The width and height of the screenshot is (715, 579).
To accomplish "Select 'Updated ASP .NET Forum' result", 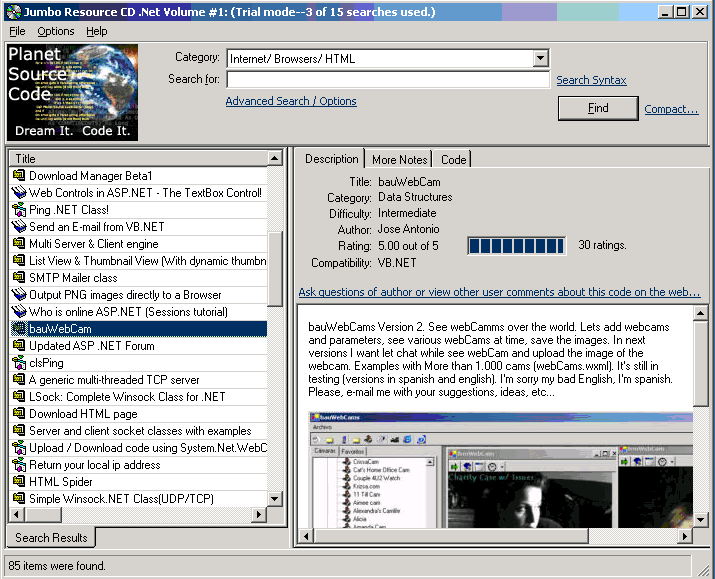I will click(138, 346).
